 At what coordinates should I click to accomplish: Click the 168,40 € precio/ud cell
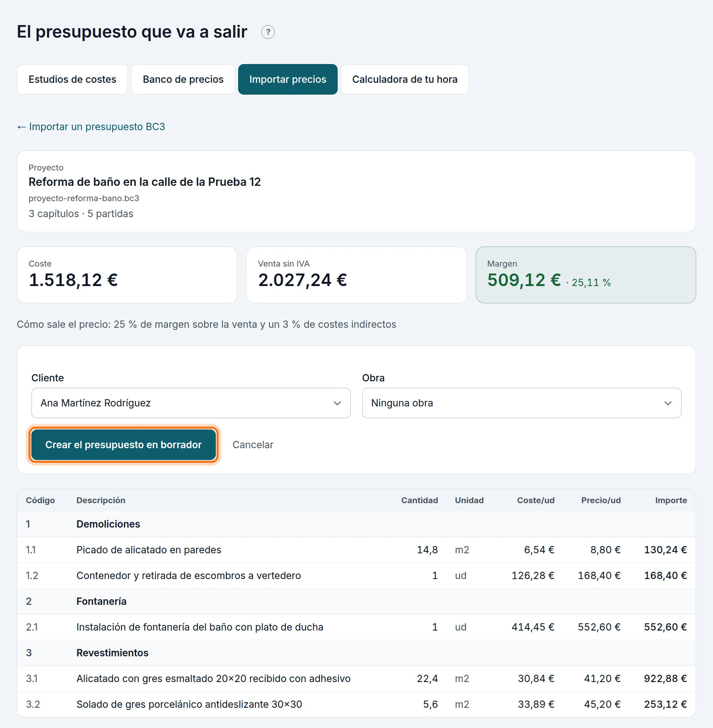(599, 576)
